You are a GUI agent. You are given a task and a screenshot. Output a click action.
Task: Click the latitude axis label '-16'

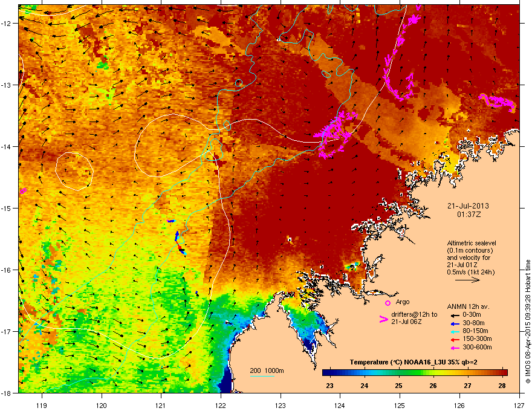[7, 270]
